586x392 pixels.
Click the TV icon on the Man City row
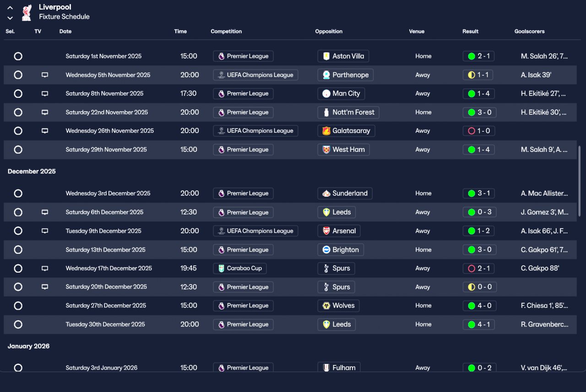(45, 94)
